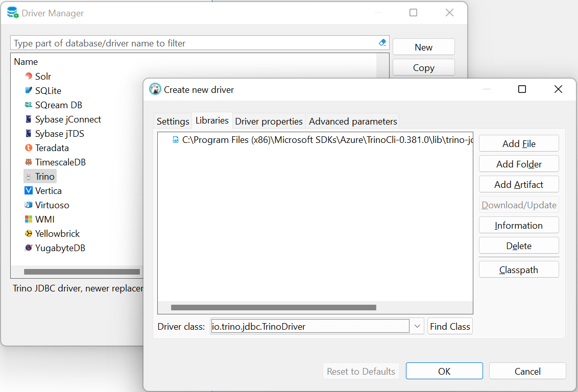Select Teradata in the driver list
Screen dimensions: 578x392
[52, 148]
